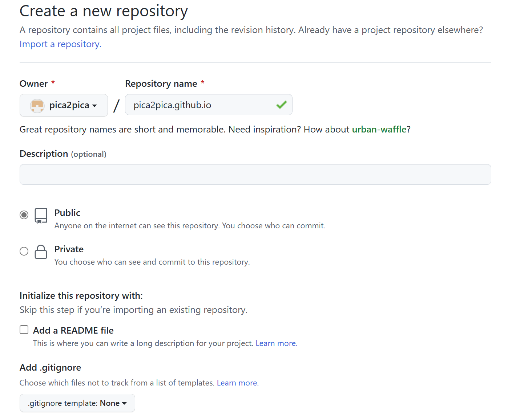Click the Repository name field label
Screen dimensions: 528x420
pyautogui.click(x=161, y=83)
